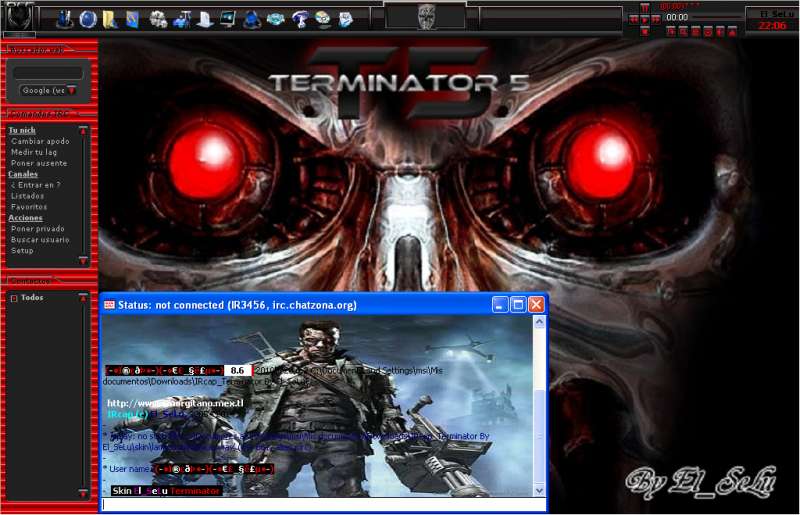Click the Status window vertical scrollbar thumb
Viewport: 800px width, 515px height.
tap(539, 435)
